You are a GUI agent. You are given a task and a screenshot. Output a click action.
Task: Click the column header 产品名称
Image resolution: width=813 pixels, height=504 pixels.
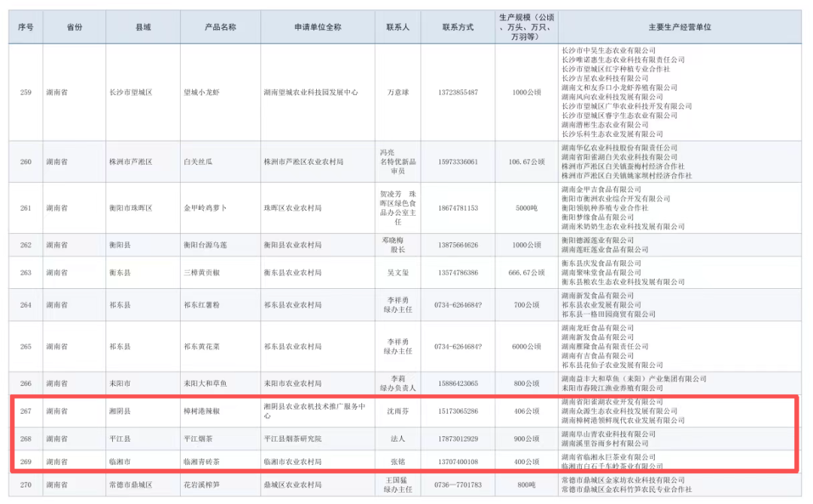point(221,27)
